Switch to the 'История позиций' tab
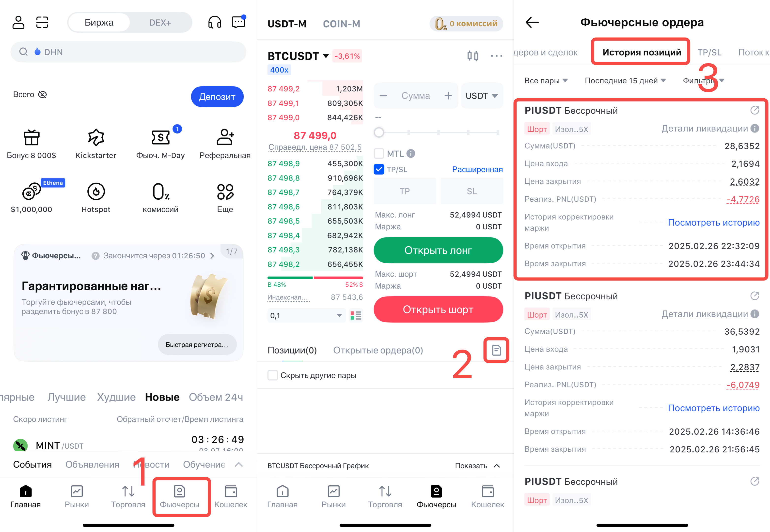The height and width of the screenshot is (532, 770). 642,52
